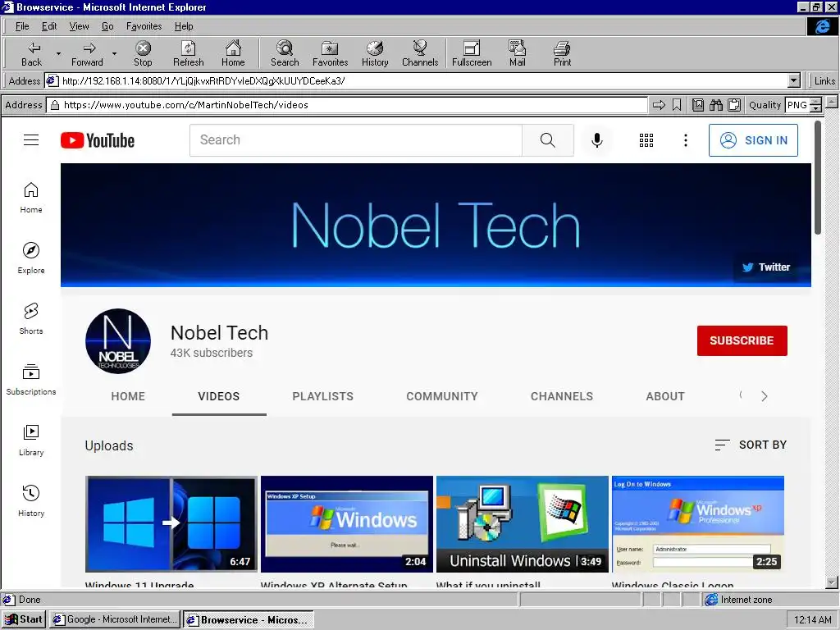Open the YouTube apps grid icon

pos(646,140)
